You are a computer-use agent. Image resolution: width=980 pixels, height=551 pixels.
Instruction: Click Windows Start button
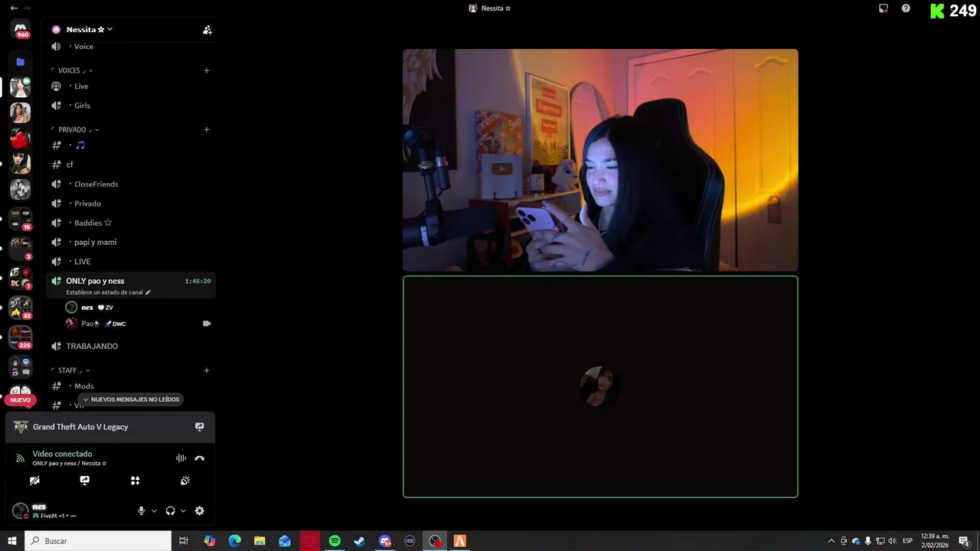click(11, 541)
